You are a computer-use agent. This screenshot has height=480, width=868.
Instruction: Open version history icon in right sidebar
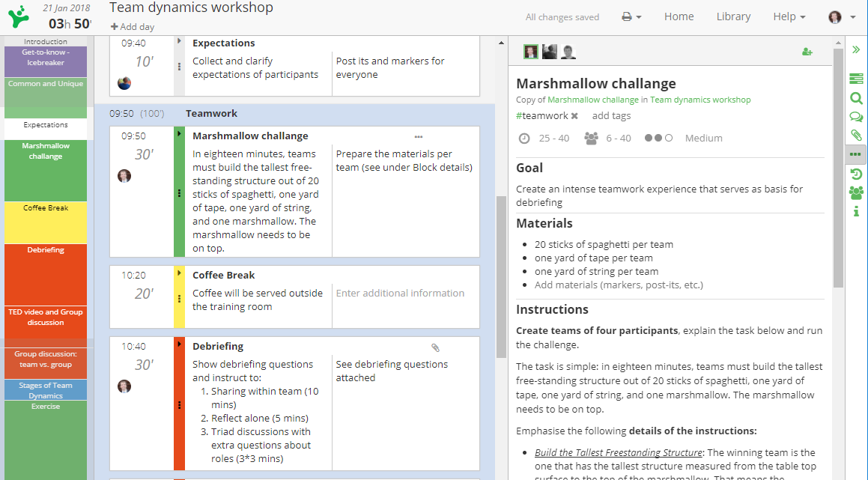coord(856,174)
